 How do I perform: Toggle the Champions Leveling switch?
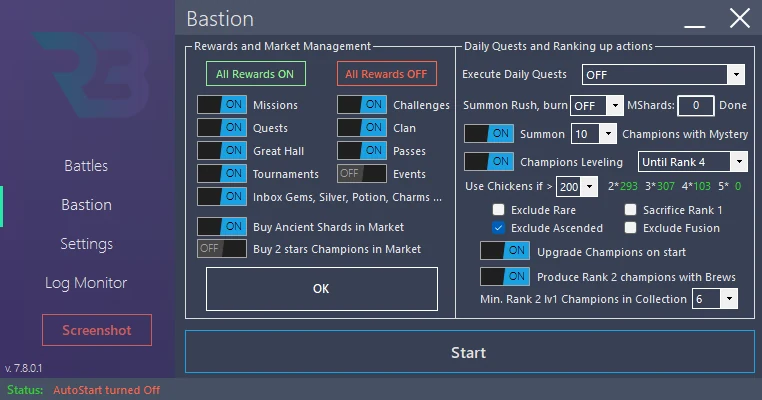pos(489,161)
